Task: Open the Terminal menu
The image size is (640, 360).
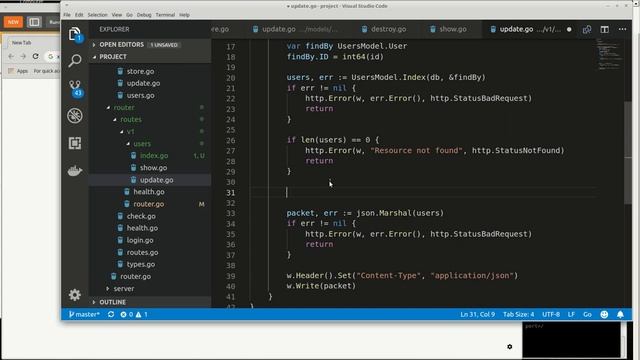Action: [x=165, y=15]
